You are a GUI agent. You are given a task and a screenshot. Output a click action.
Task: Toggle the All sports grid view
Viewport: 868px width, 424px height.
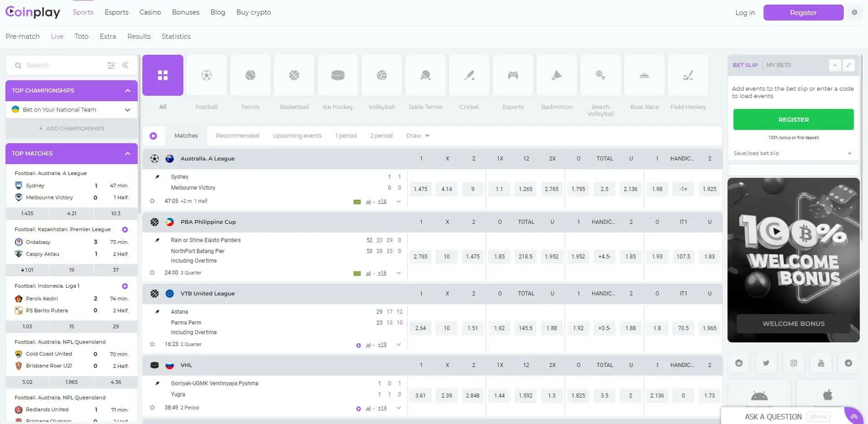pyautogui.click(x=162, y=75)
